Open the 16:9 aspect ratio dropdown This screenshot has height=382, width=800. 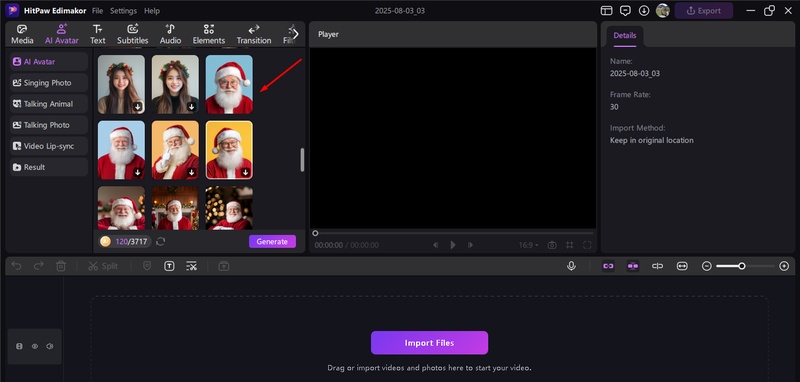coord(529,245)
